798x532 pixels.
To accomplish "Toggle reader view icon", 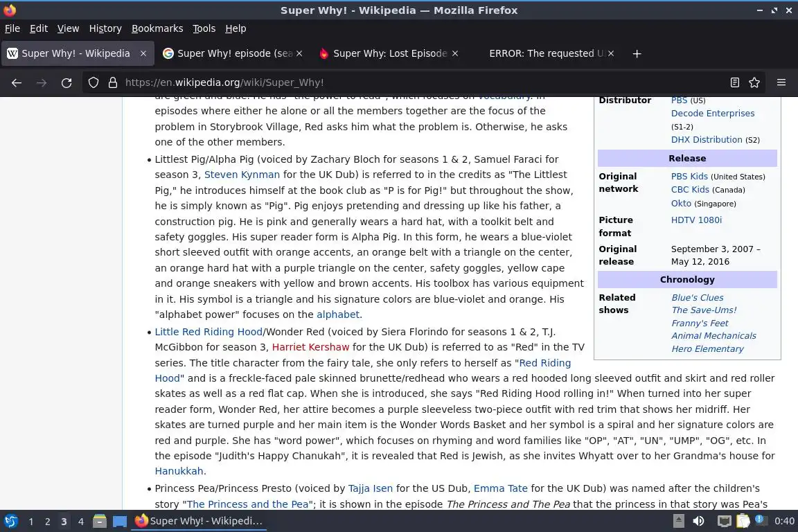I will pyautogui.click(x=734, y=82).
